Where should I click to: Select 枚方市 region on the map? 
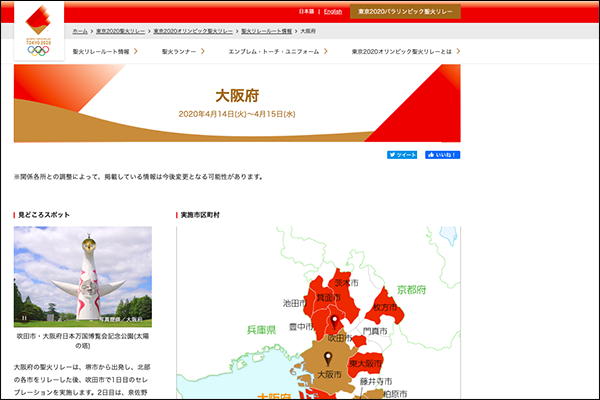(x=388, y=308)
